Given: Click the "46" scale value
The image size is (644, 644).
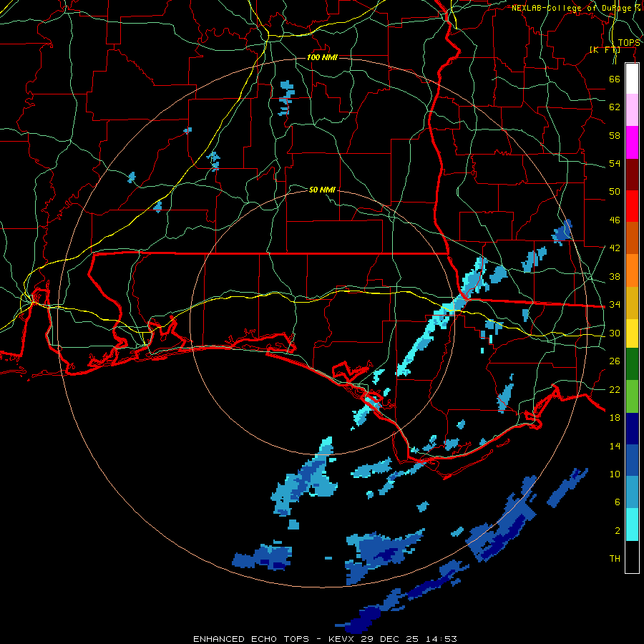Looking at the screenshot, I should pyautogui.click(x=615, y=220).
